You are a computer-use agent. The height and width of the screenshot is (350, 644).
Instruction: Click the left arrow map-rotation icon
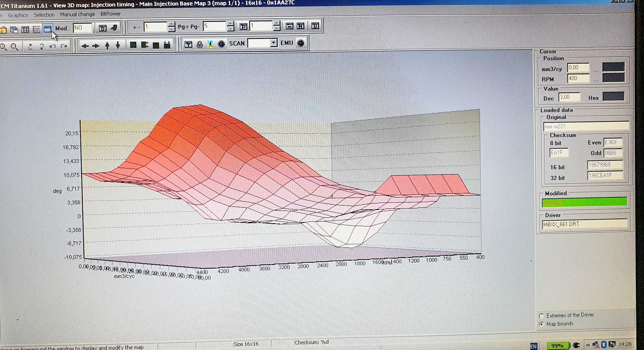coord(85,46)
